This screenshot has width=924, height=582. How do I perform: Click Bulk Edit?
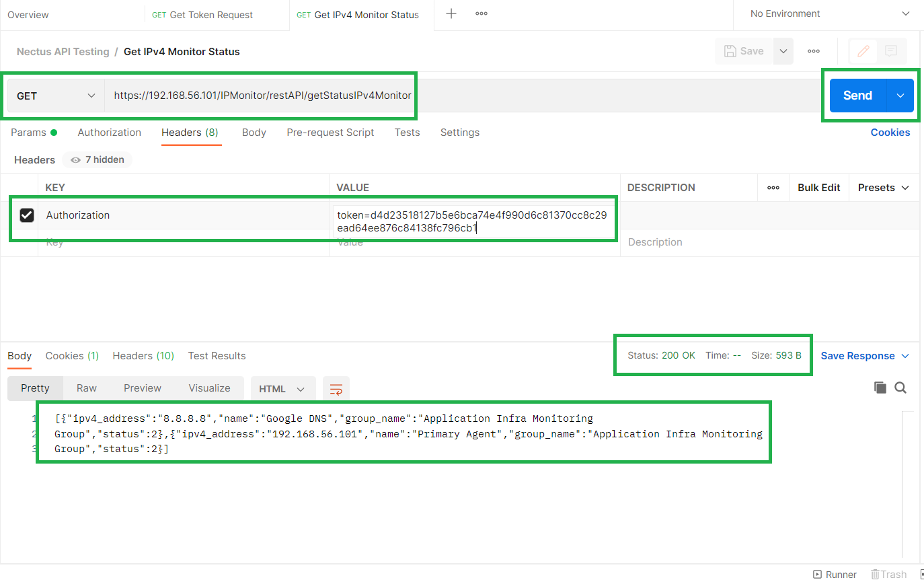click(819, 188)
